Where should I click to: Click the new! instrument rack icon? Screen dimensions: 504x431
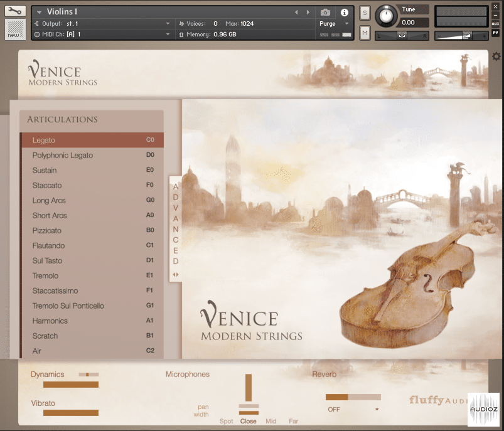[x=14, y=29]
